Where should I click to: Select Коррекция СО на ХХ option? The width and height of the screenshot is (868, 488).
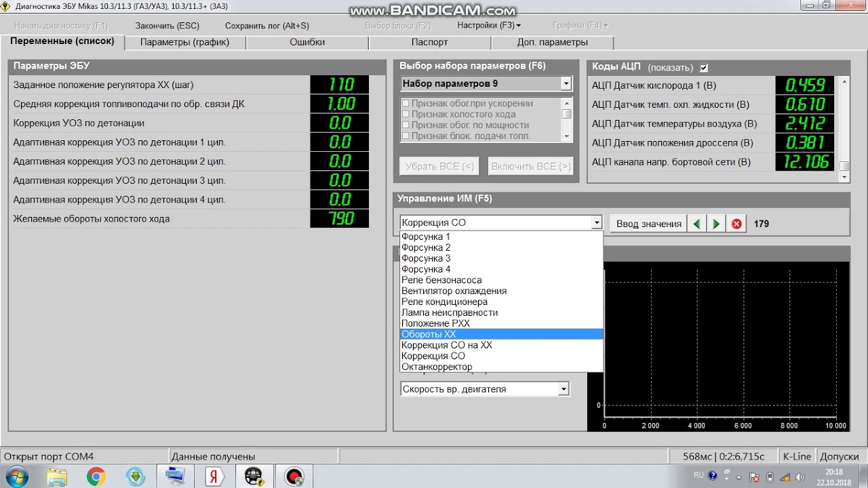click(501, 345)
